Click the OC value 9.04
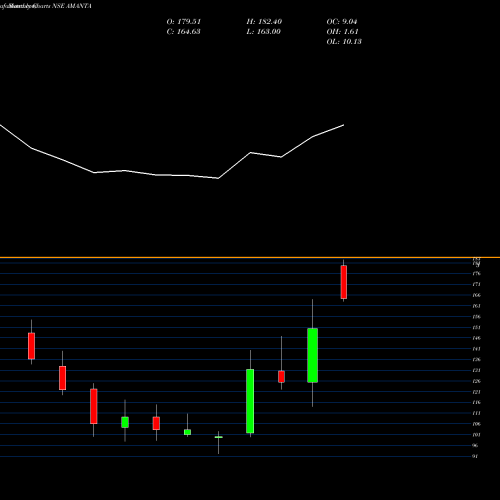 click(350, 22)
